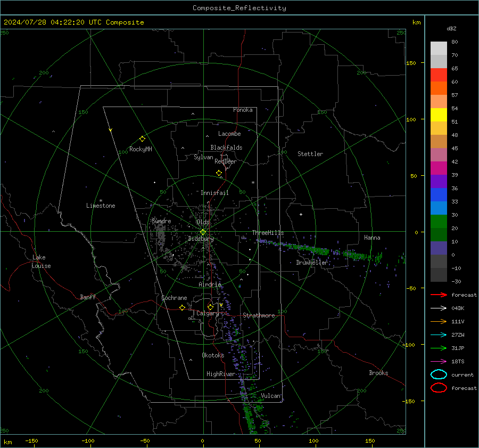Click the Stettler label
The height and width of the screenshot is (448, 479).
point(310,154)
